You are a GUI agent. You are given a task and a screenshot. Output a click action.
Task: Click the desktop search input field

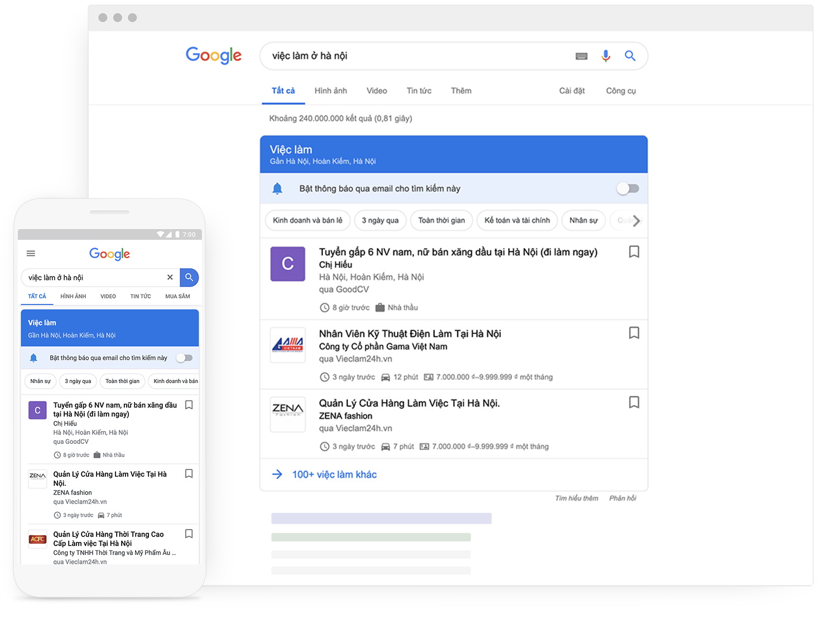pos(418,56)
